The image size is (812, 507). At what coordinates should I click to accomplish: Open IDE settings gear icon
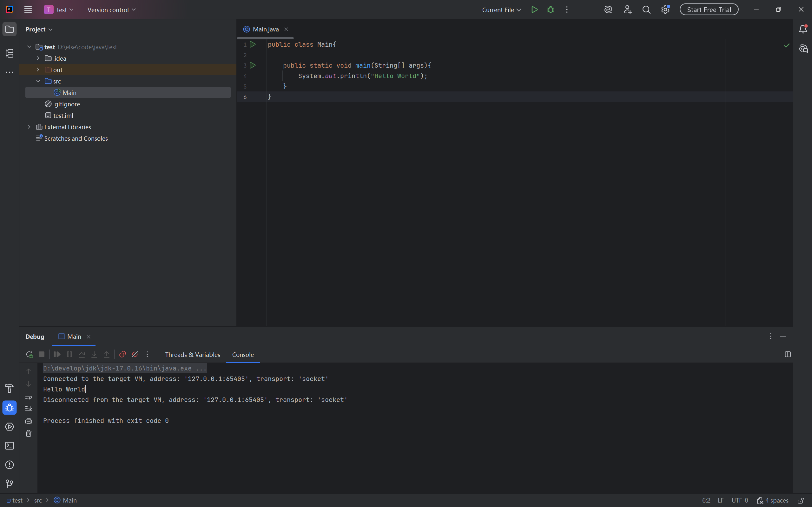tap(665, 10)
